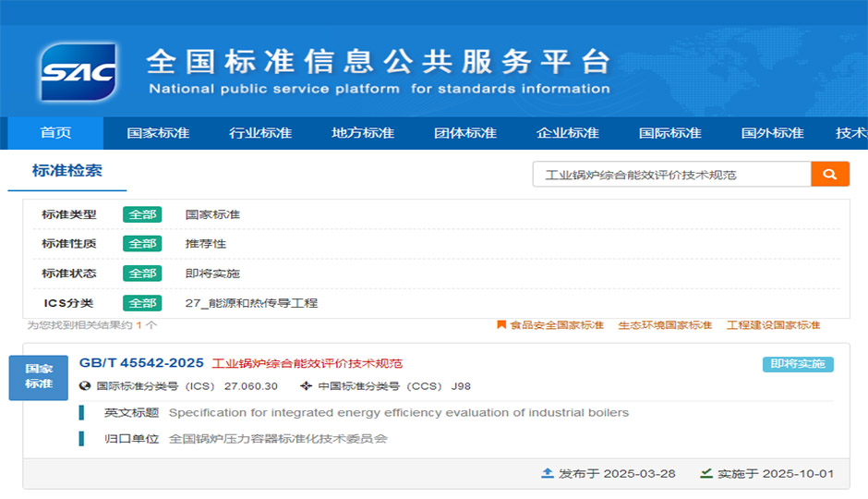868x499 pixels.
Task: Select 全部 for 标准类型 filter
Action: pyautogui.click(x=142, y=214)
